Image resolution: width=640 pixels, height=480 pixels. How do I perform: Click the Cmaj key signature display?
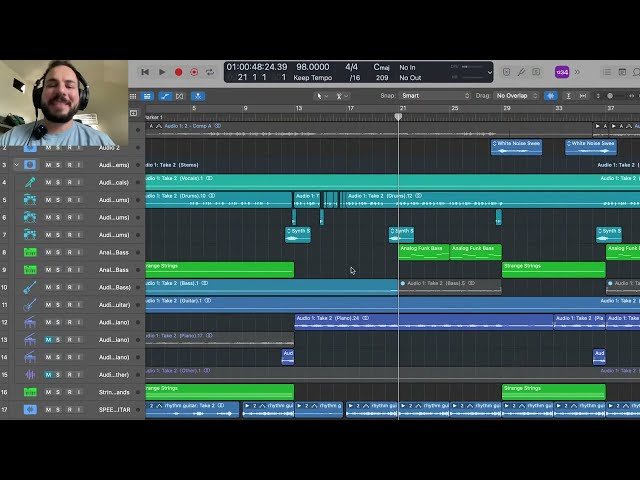pyautogui.click(x=381, y=67)
